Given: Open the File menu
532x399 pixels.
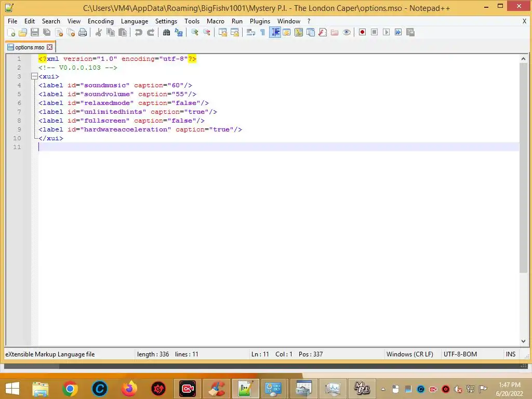Looking at the screenshot, I should (12, 21).
